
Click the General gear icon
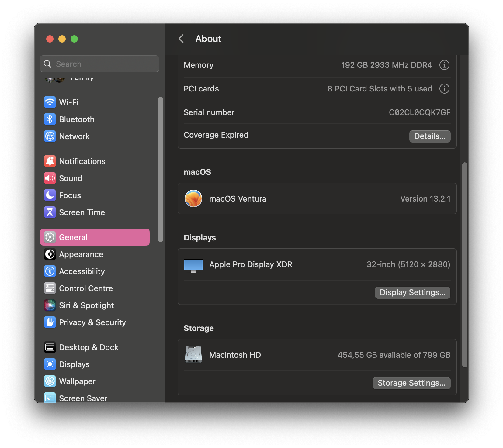pyautogui.click(x=50, y=237)
